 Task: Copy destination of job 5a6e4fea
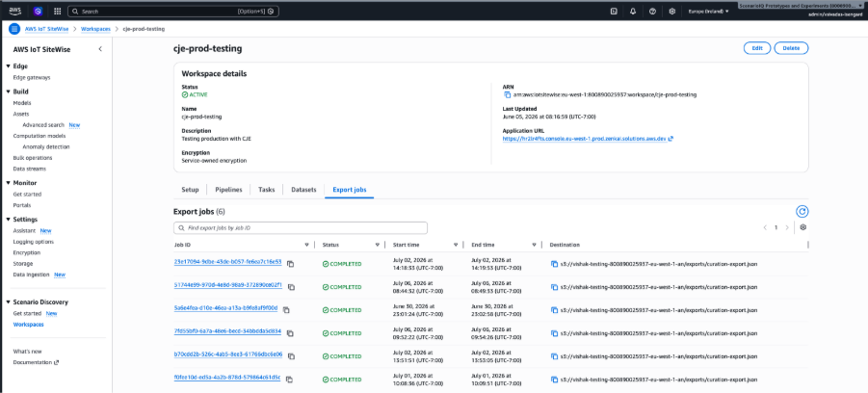coord(554,310)
